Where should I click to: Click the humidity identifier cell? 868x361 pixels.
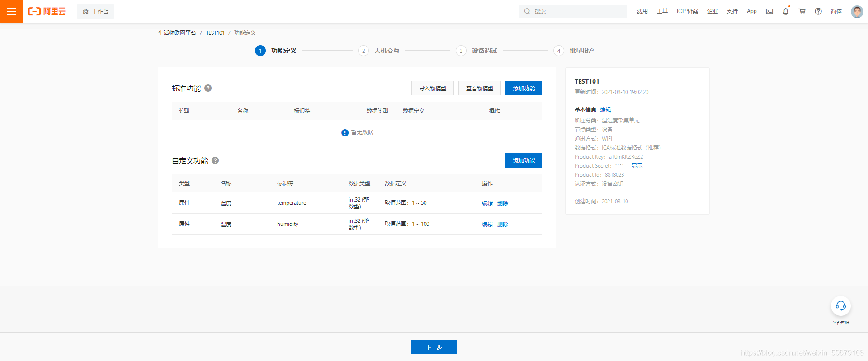tap(288, 224)
